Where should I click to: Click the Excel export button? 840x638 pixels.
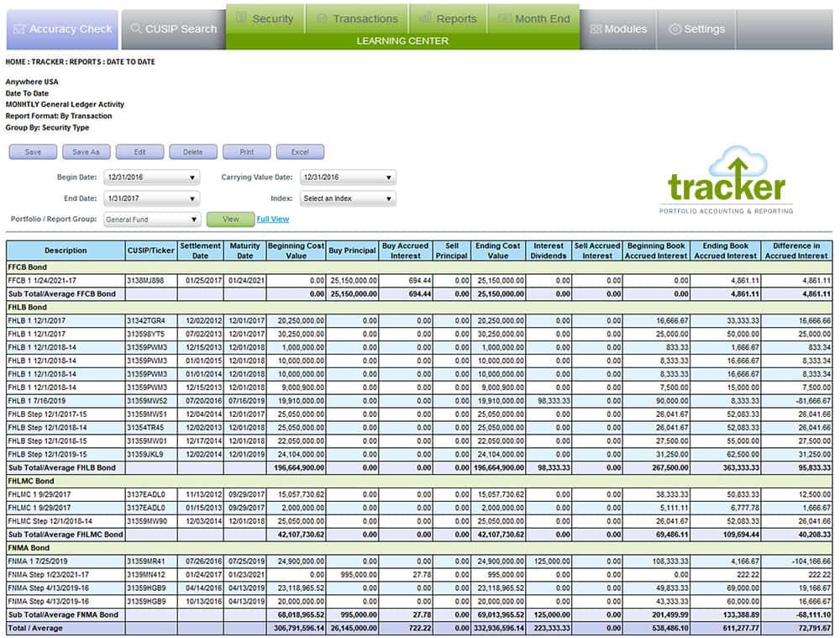pyautogui.click(x=300, y=152)
